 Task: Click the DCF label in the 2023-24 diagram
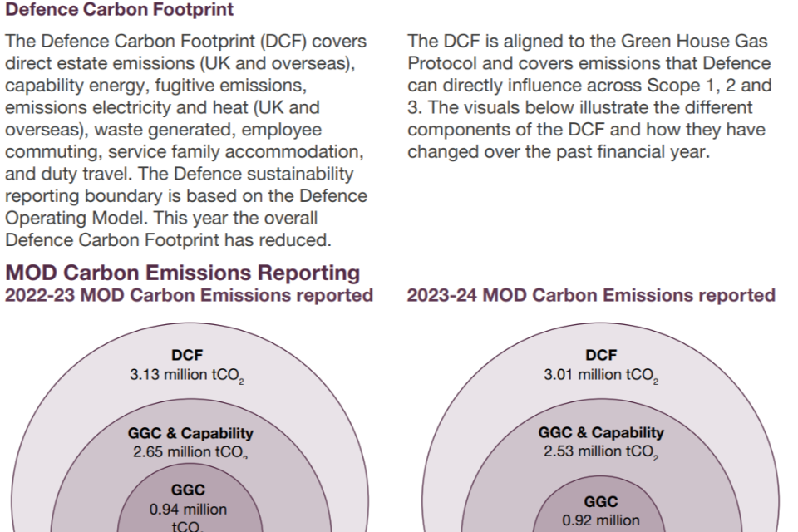[601, 355]
